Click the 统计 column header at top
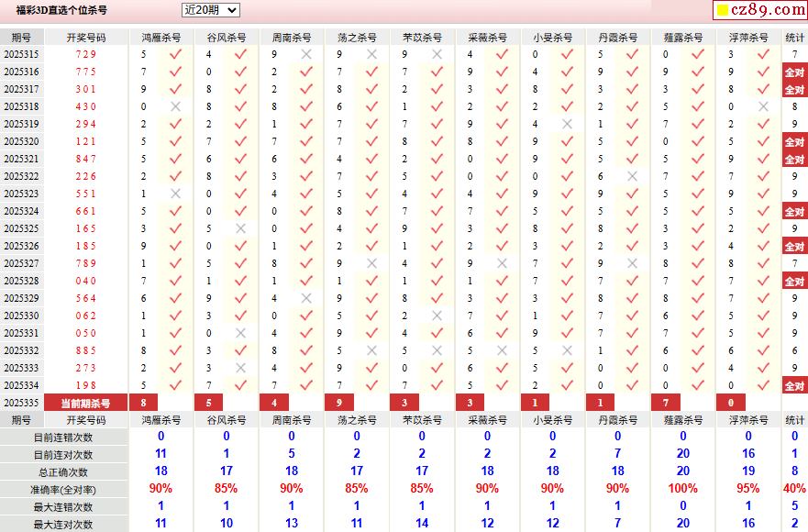 coord(794,38)
